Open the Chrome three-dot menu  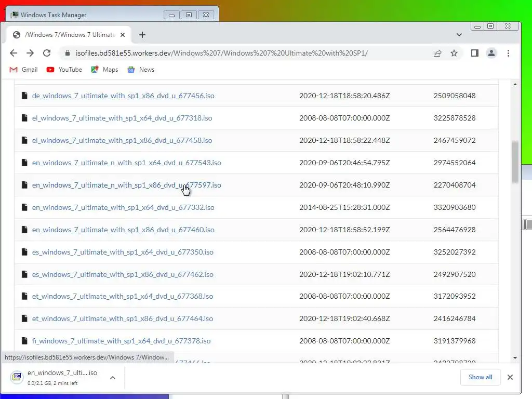pos(508,54)
